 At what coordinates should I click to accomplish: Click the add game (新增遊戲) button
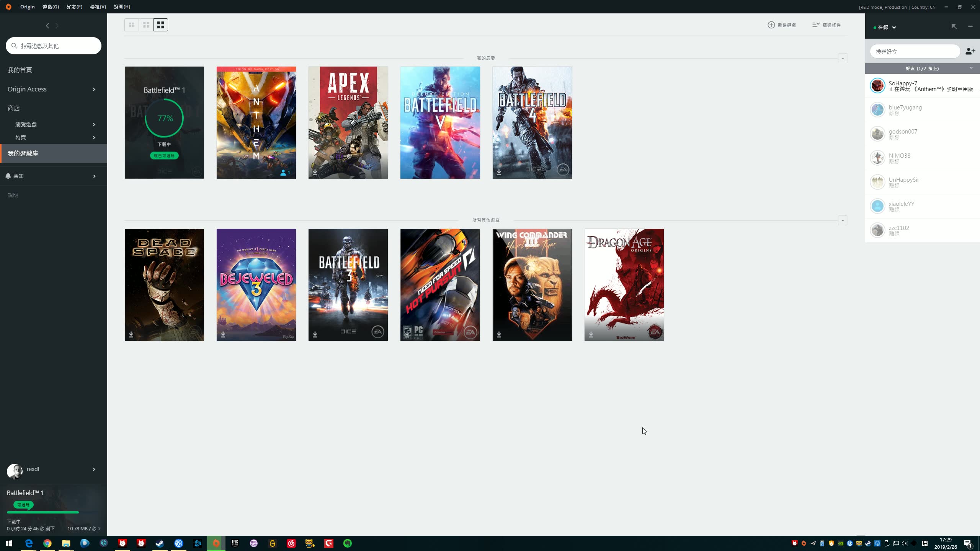click(x=782, y=25)
